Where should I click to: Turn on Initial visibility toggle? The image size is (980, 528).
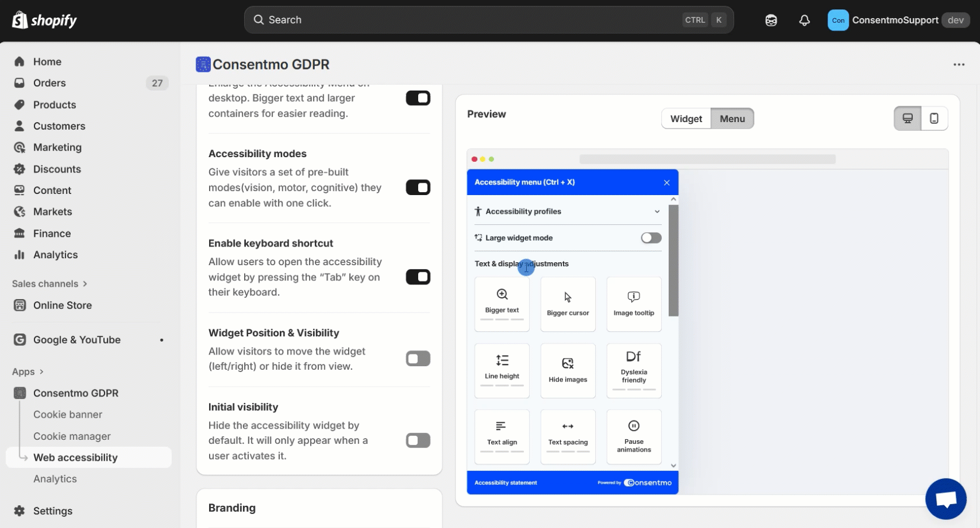click(418, 440)
